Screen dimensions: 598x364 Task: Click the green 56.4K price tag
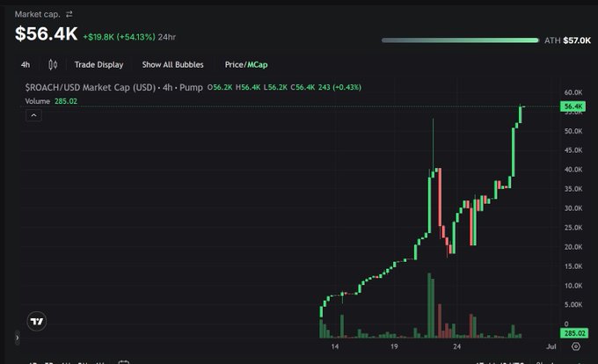pyautogui.click(x=572, y=106)
